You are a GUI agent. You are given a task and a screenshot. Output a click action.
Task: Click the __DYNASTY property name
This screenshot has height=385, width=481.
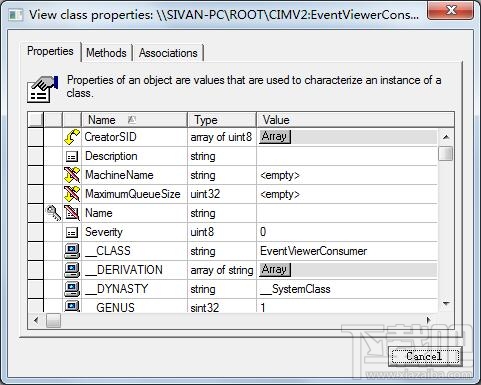pyautogui.click(x=116, y=289)
